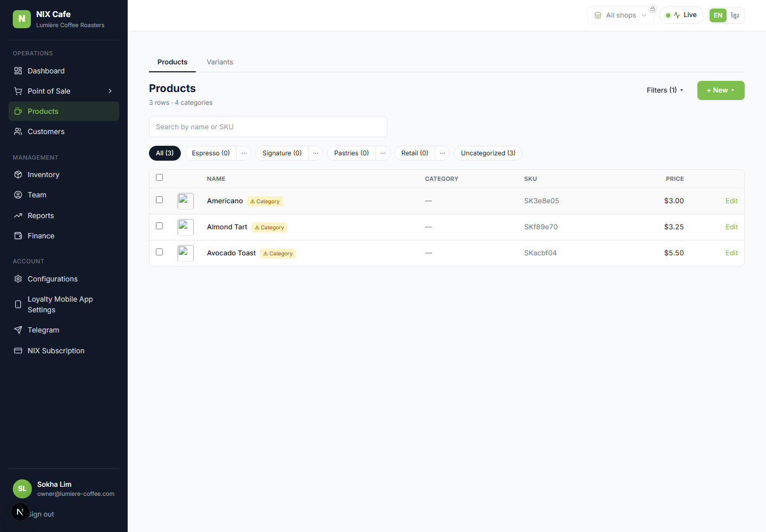
Task: Tick the Almond Tart row checkbox
Action: tap(159, 226)
